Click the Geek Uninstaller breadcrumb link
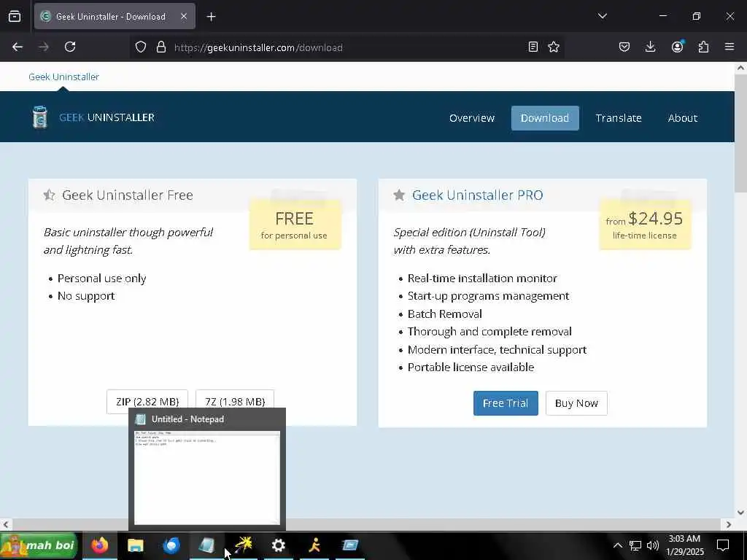The image size is (747, 560). tap(64, 77)
